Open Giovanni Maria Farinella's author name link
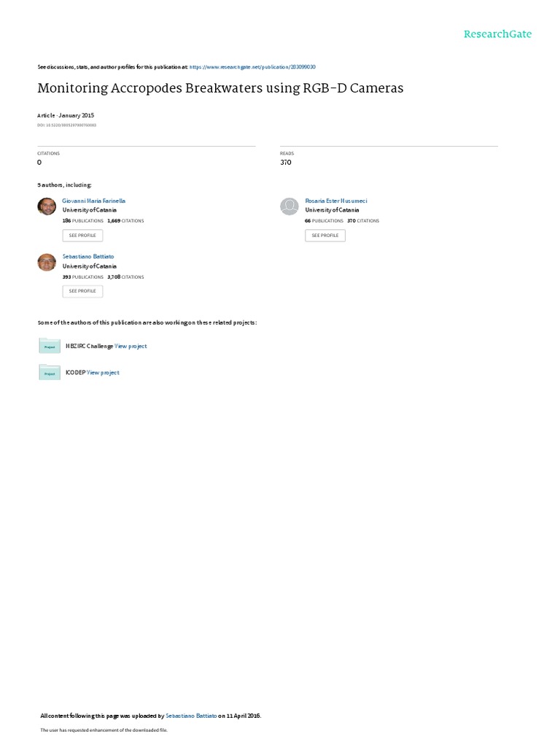The image size is (560, 747). tap(94, 201)
